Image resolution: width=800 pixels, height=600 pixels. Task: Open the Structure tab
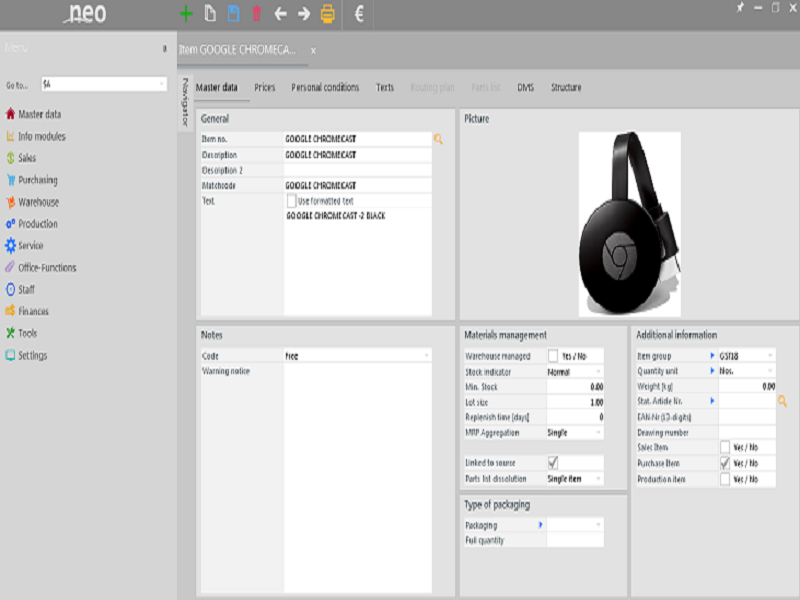point(566,87)
